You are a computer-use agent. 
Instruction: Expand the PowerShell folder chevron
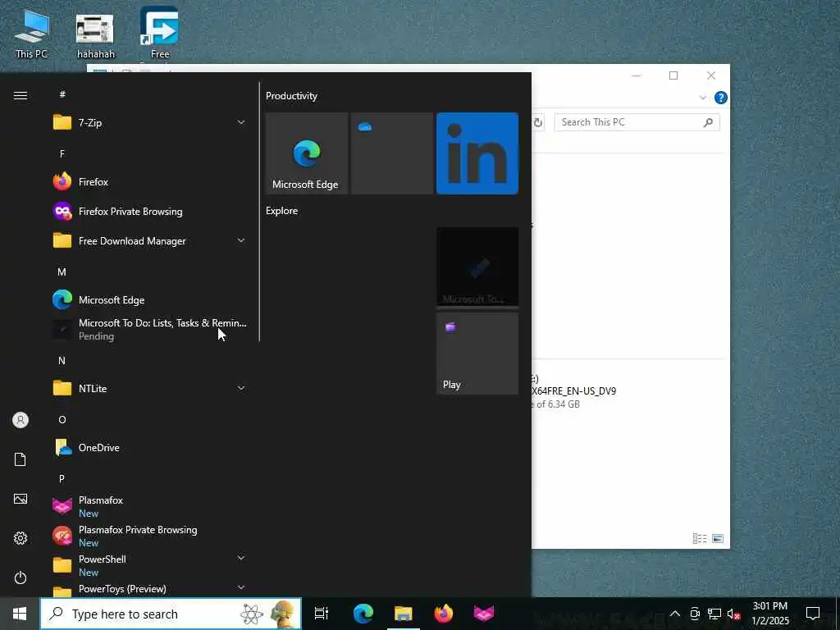[x=241, y=558]
